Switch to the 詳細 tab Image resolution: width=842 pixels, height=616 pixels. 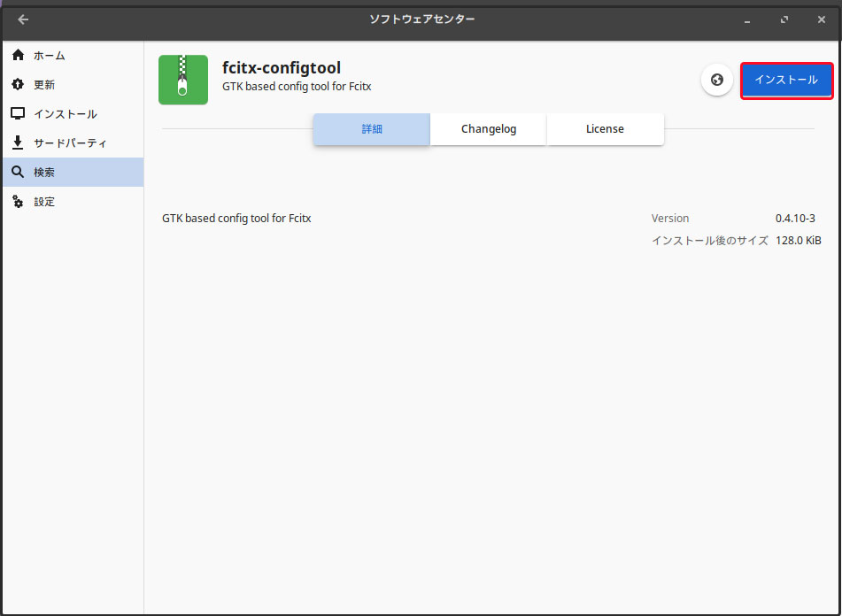coord(372,129)
